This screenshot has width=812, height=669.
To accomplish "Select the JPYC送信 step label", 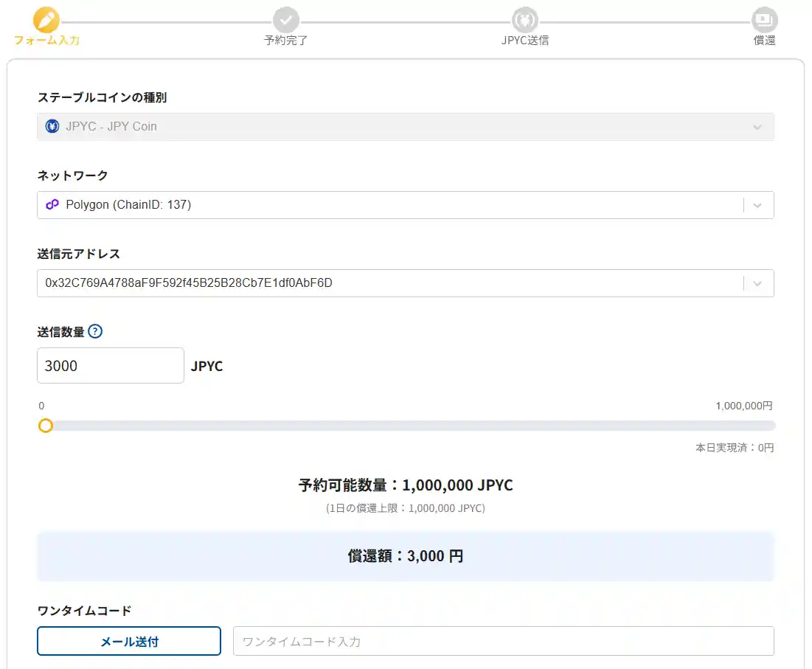I will coord(525,41).
